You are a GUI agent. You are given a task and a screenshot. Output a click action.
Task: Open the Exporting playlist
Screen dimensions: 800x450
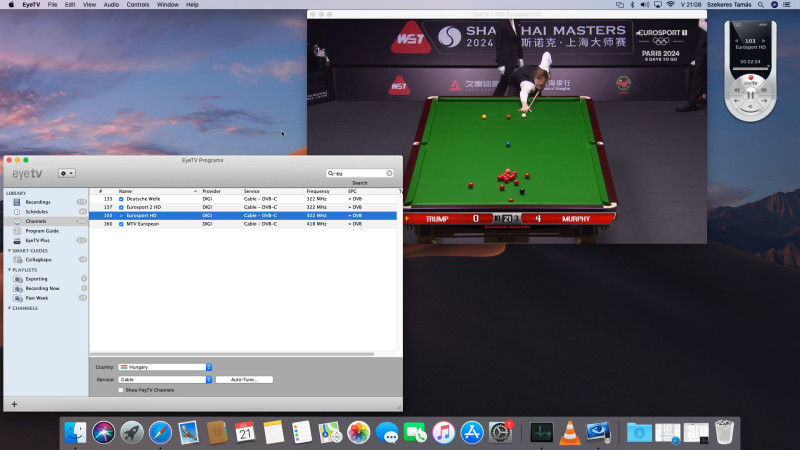point(36,279)
